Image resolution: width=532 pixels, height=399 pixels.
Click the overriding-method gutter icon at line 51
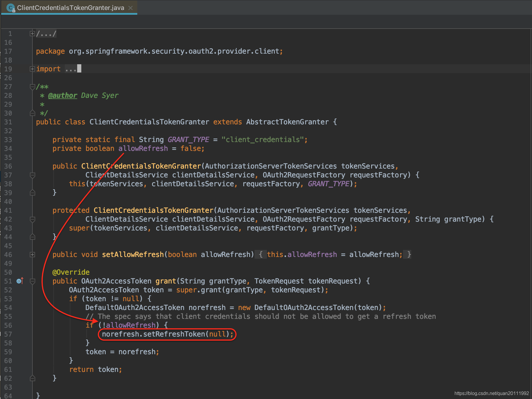tap(20, 281)
